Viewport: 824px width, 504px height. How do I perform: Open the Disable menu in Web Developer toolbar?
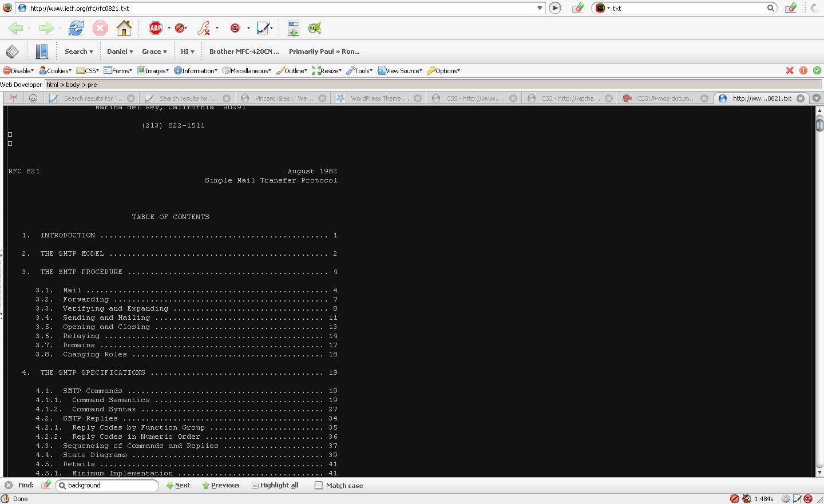[x=18, y=71]
